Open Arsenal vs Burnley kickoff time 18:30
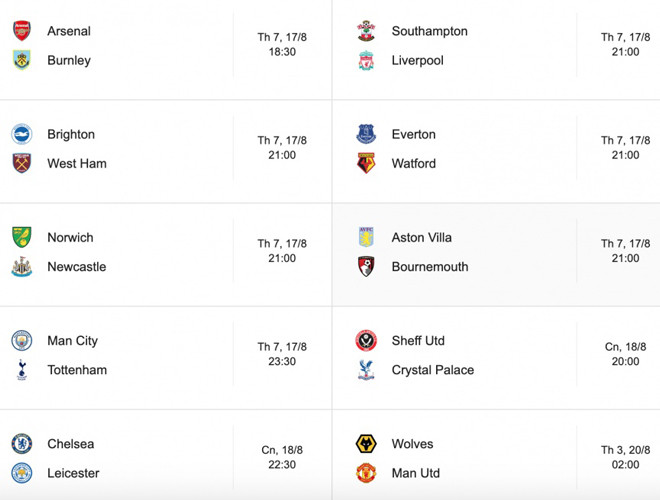660x500 pixels. (282, 52)
